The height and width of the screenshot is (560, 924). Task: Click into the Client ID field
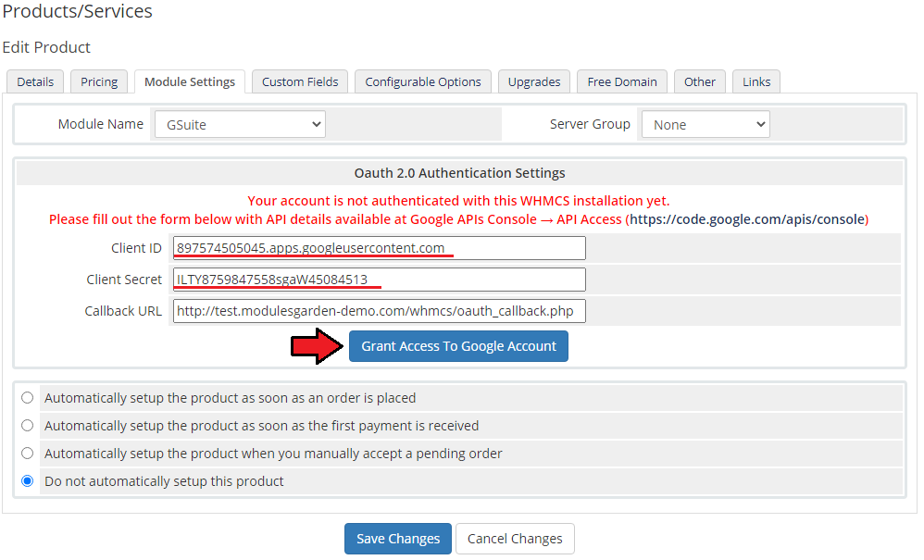[380, 248]
